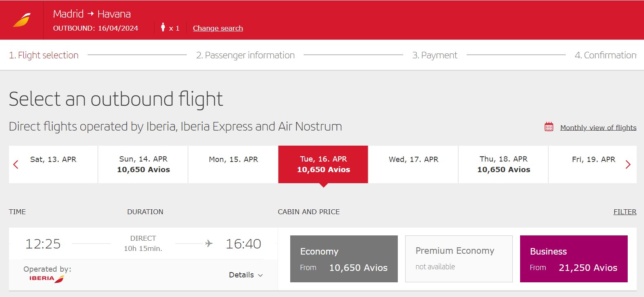
Task: Go to previous dates with left arrow
Action: [16, 164]
